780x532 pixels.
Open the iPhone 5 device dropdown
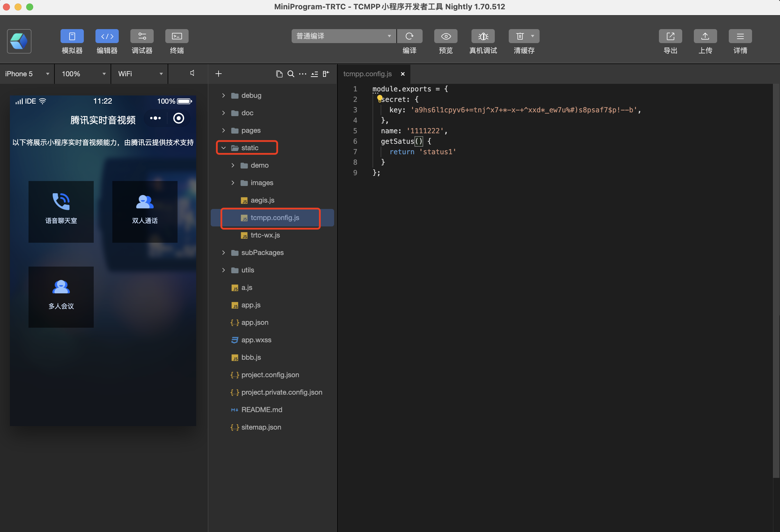(27, 74)
